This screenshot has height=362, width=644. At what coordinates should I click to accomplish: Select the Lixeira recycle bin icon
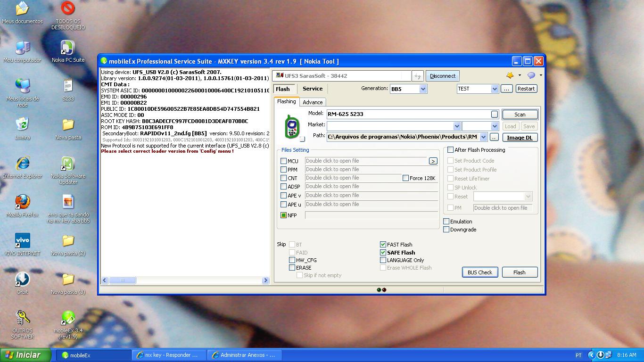(x=22, y=129)
